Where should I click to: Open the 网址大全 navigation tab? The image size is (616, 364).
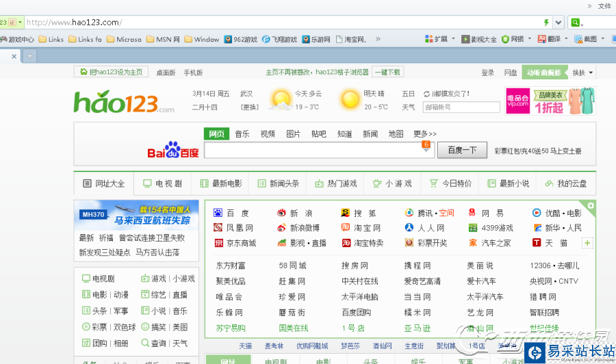tap(104, 183)
